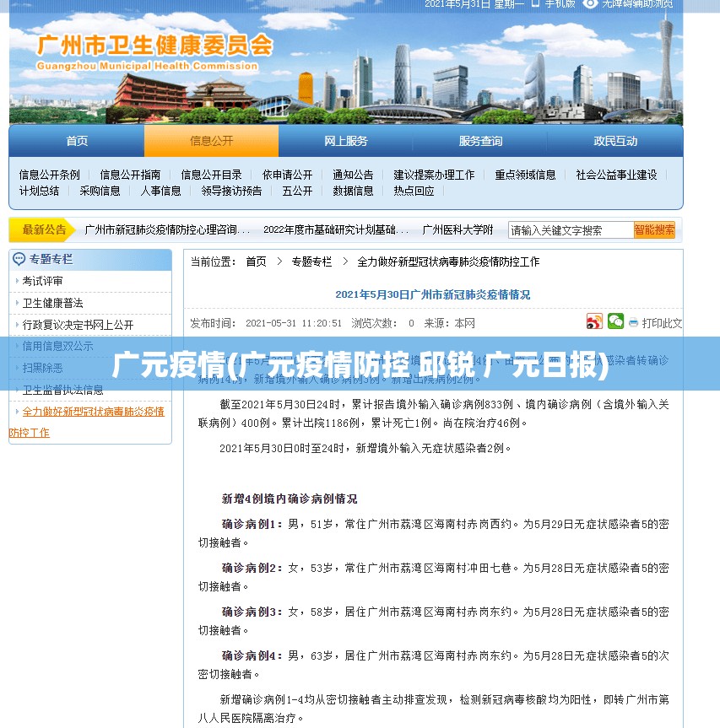Select 重点领域信息 submenu item
This screenshot has height=728, width=720.
[x=525, y=175]
